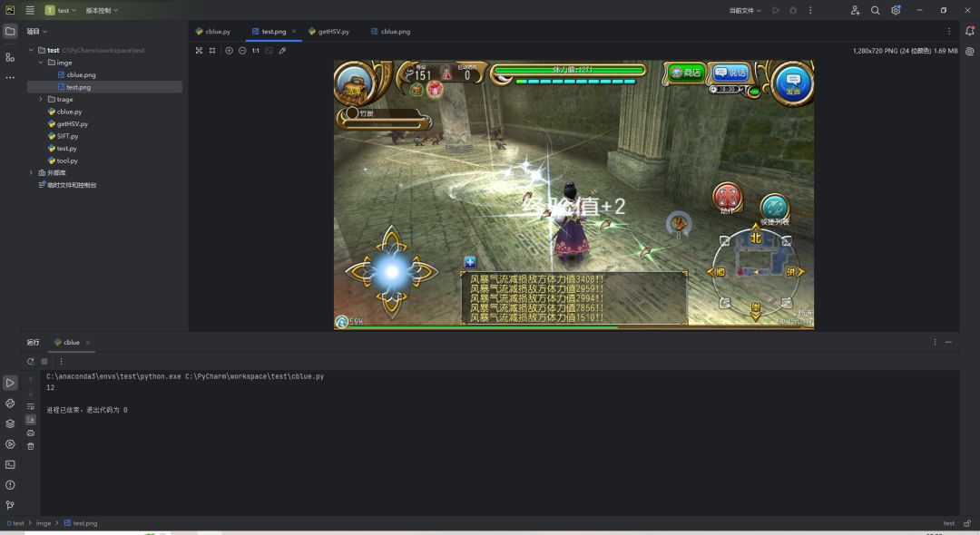Click imge in the breadcrumb bar
The image size is (980, 535).
44,523
